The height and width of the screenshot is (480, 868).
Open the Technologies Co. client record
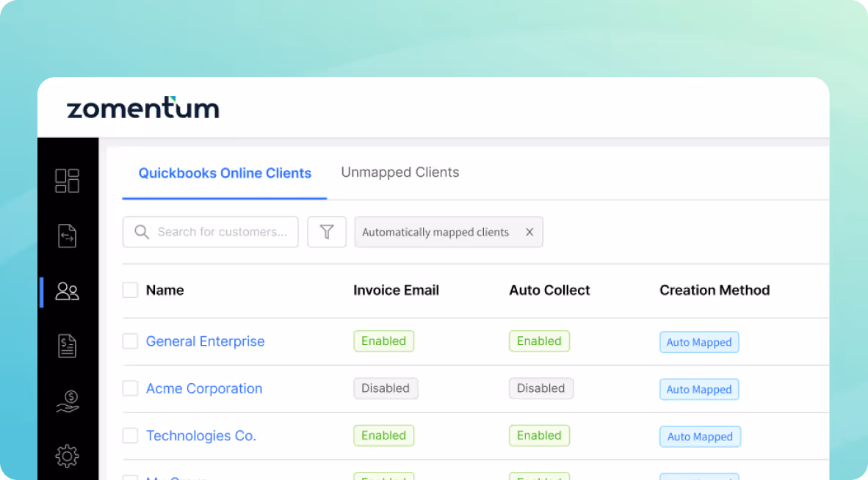coord(200,435)
